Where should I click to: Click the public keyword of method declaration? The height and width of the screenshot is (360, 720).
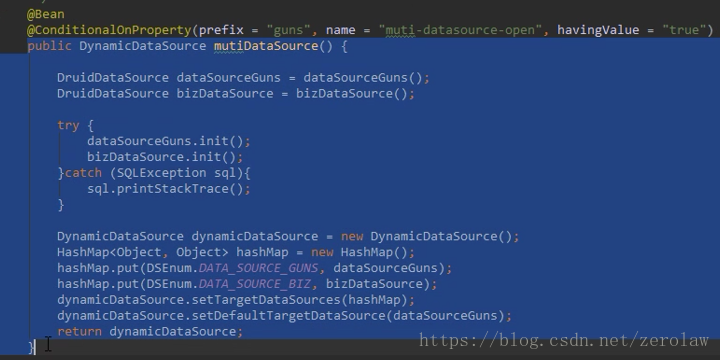click(50, 46)
